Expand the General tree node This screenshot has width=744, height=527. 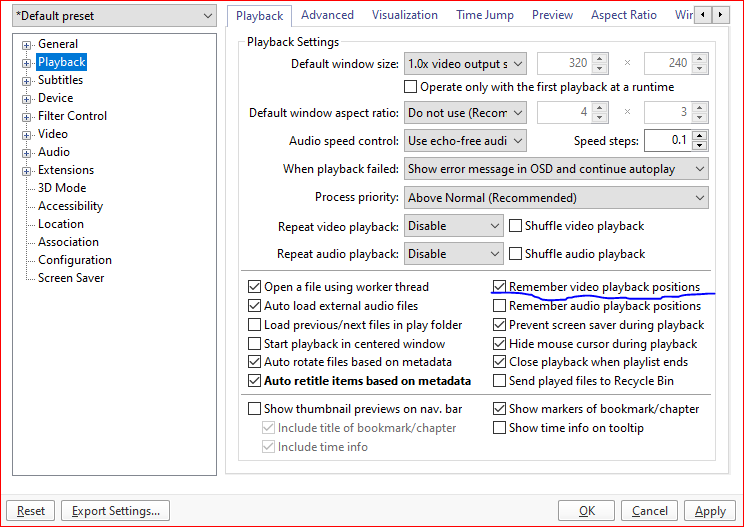point(27,44)
